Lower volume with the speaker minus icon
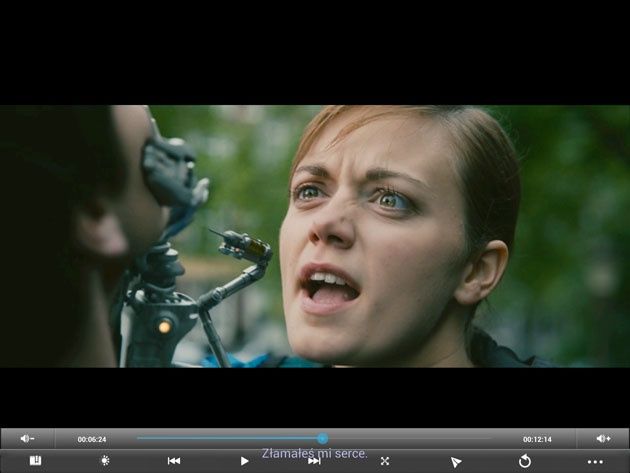The width and height of the screenshot is (630, 473). pyautogui.click(x=27, y=438)
